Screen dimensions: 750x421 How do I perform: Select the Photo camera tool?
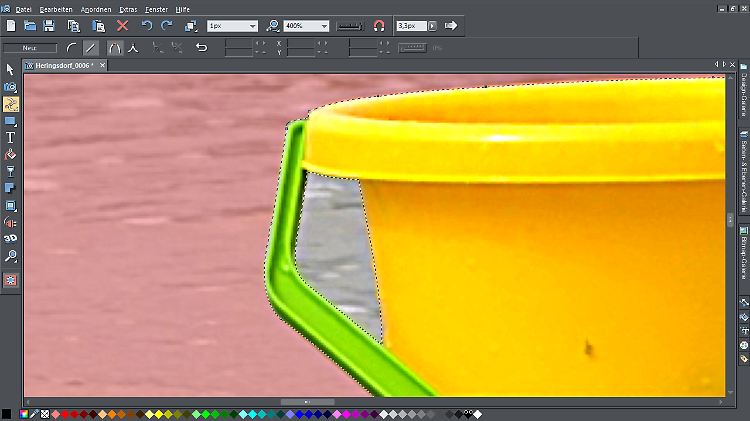pos(10,87)
